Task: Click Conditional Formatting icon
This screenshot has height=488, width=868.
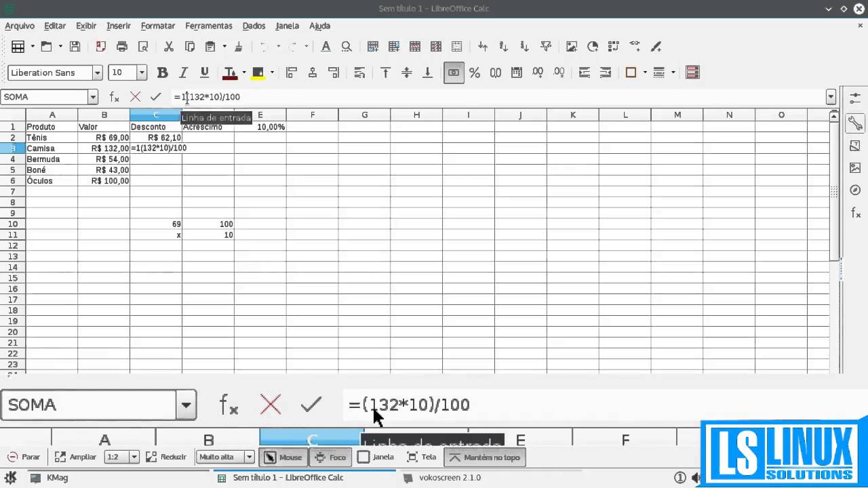Action: pos(692,73)
